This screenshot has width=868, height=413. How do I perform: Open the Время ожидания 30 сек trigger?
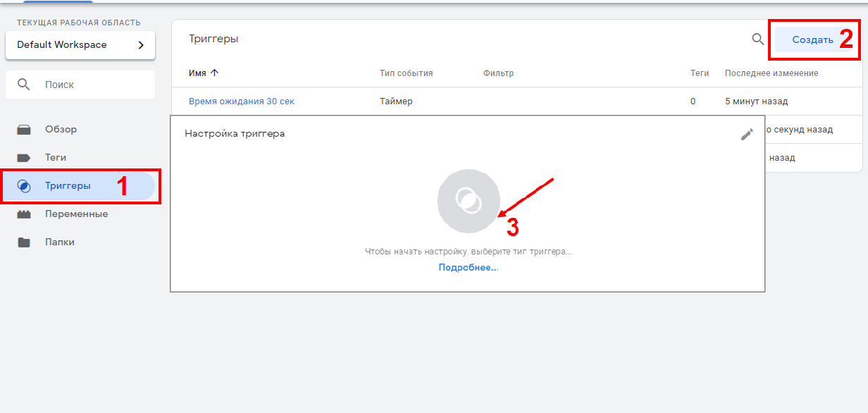coord(242,101)
